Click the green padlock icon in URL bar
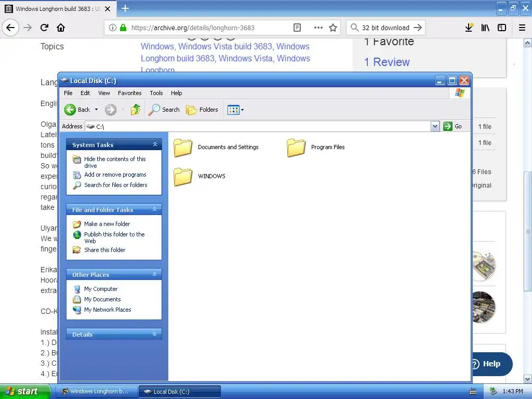Viewport: 532px width, 399px height. point(123,28)
